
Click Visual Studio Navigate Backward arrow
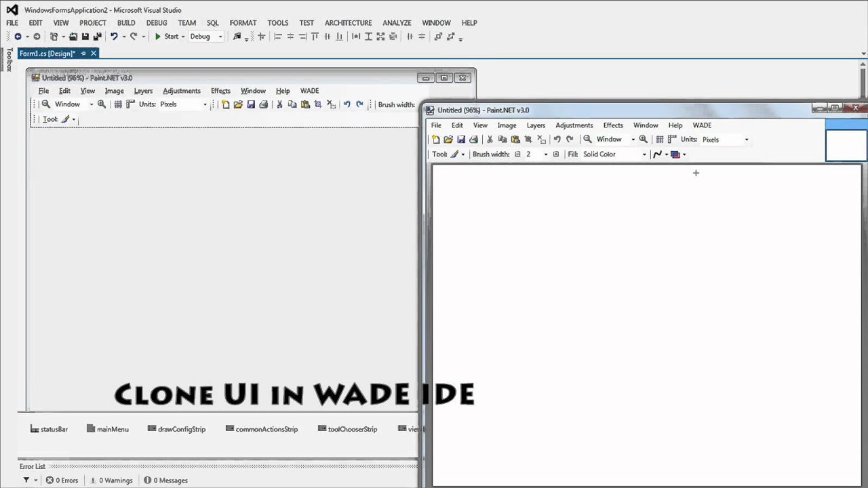[18, 37]
